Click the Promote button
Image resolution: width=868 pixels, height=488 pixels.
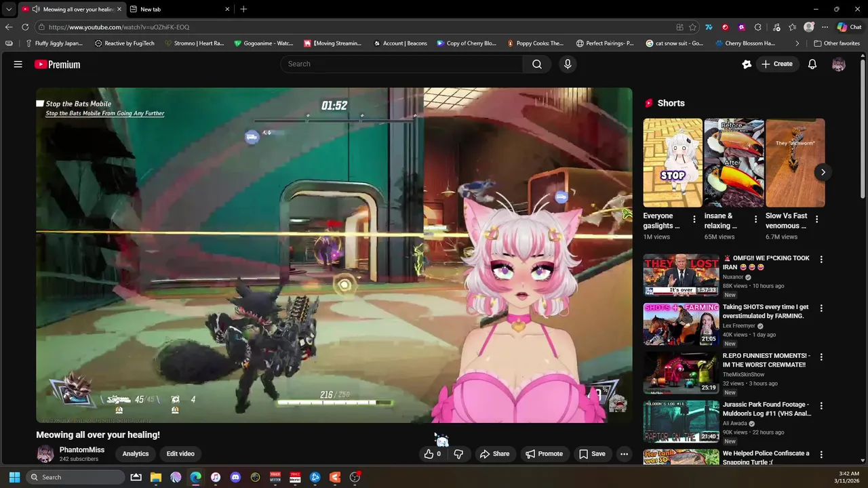pos(545,454)
